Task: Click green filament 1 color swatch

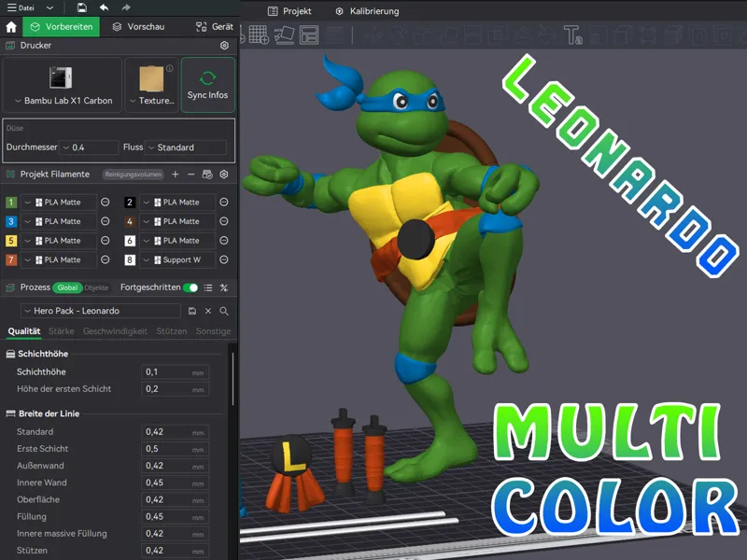Action: click(11, 203)
